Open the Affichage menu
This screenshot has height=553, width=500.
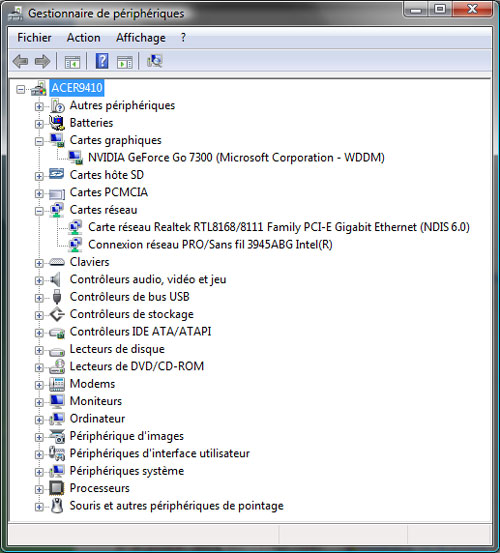coord(141,37)
